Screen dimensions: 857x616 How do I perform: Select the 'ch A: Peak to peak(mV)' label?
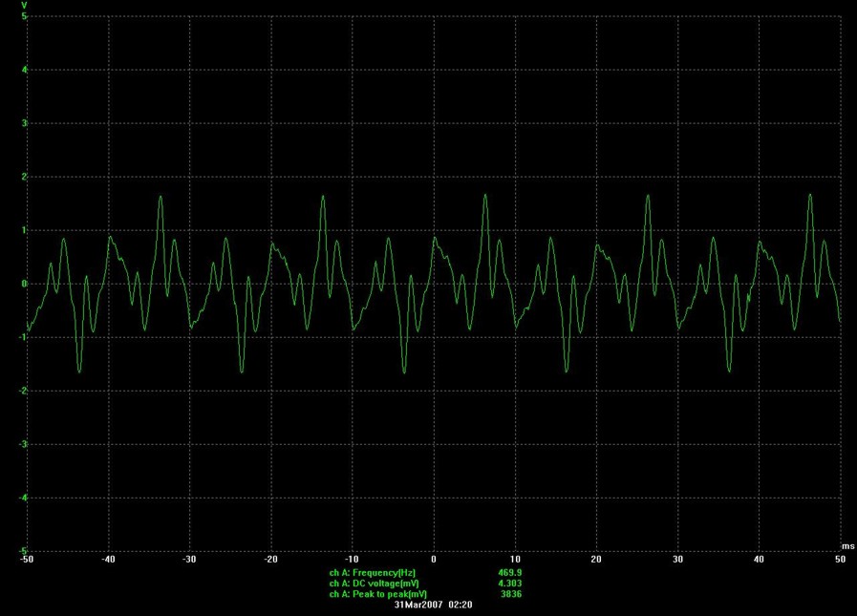point(377,594)
